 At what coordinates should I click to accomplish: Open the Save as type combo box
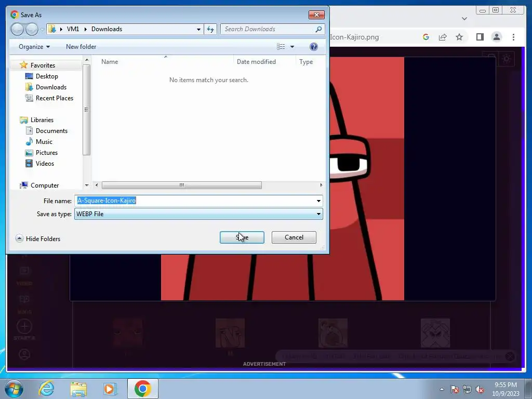198,214
